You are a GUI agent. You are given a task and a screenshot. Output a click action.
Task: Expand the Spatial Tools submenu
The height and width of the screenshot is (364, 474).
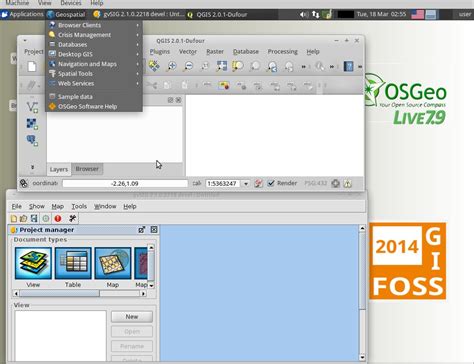click(x=94, y=73)
